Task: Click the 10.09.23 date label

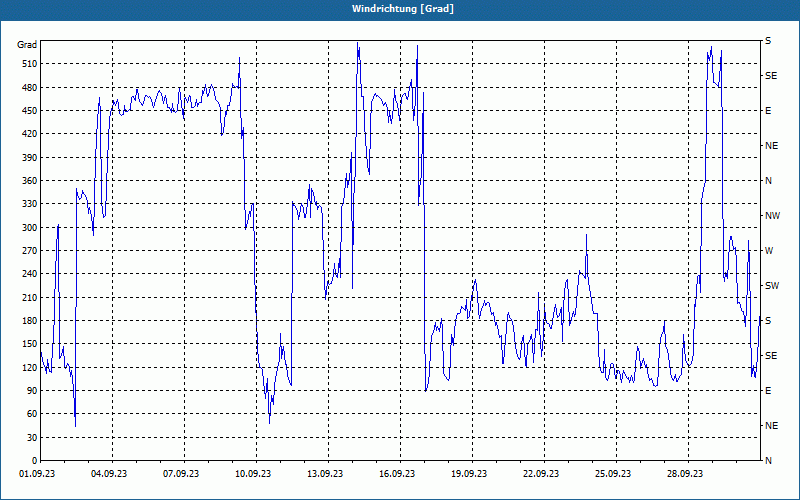Action: click(253, 474)
